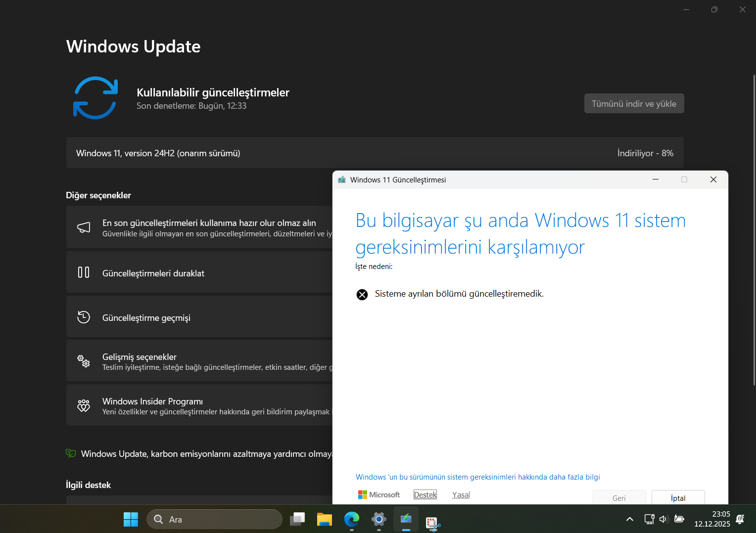The height and width of the screenshot is (533, 756).
Task: Open the Snipping Tool taskbar icon
Action: pos(433,523)
